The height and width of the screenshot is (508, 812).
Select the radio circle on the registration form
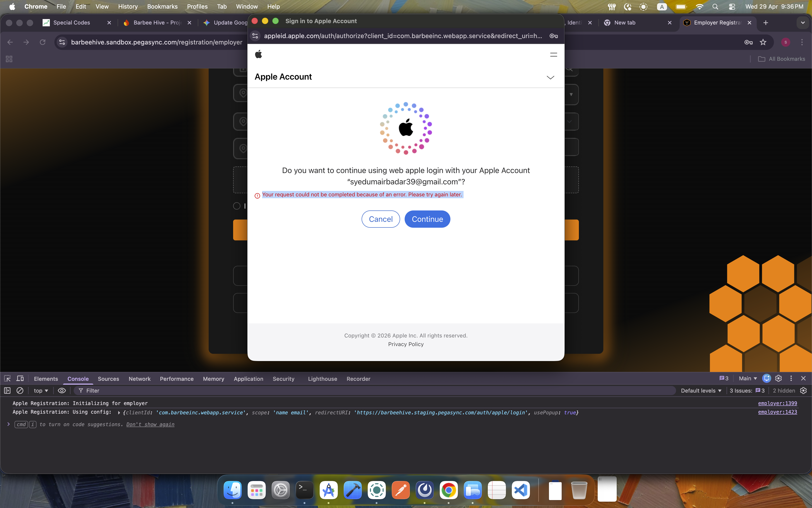[x=237, y=206]
